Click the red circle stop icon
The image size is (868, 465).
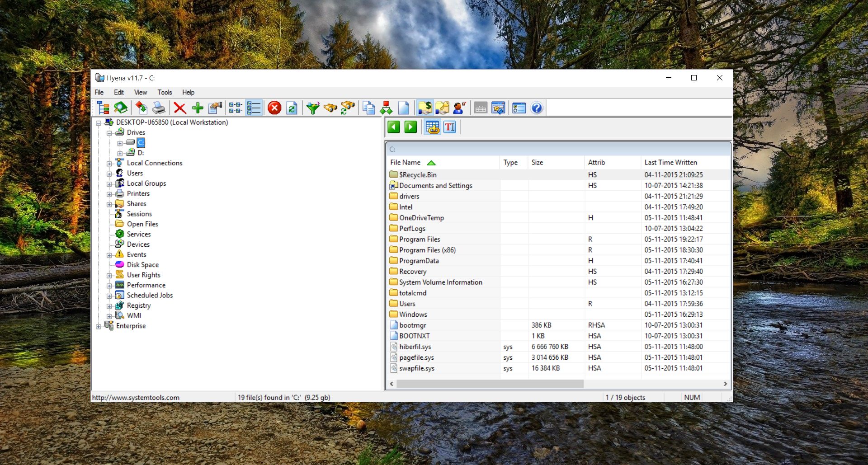pyautogui.click(x=274, y=108)
